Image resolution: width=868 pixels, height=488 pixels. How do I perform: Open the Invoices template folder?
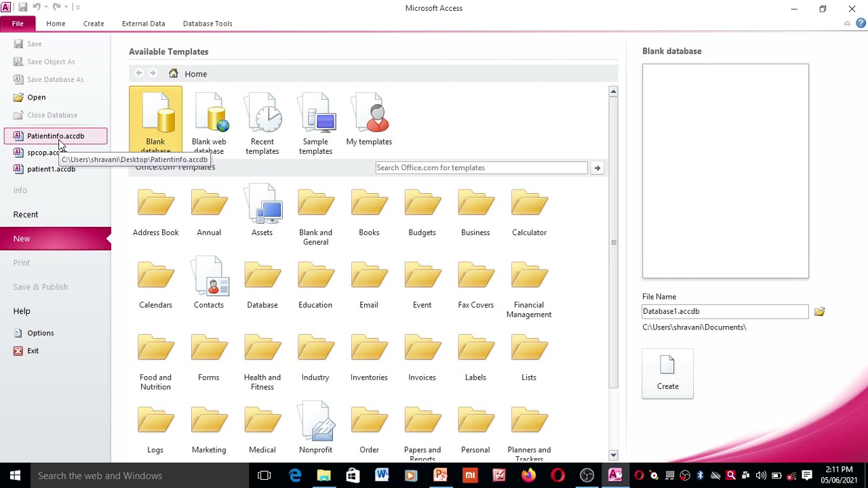pos(422,357)
